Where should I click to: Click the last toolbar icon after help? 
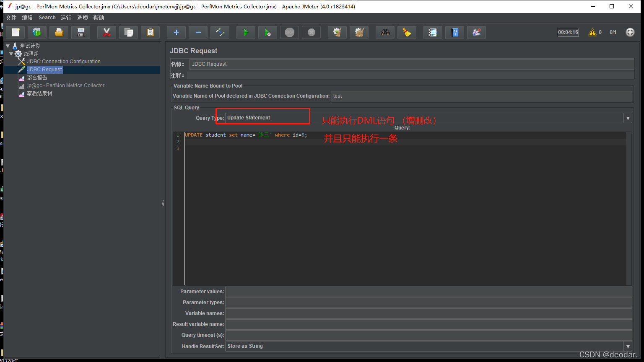click(x=476, y=32)
